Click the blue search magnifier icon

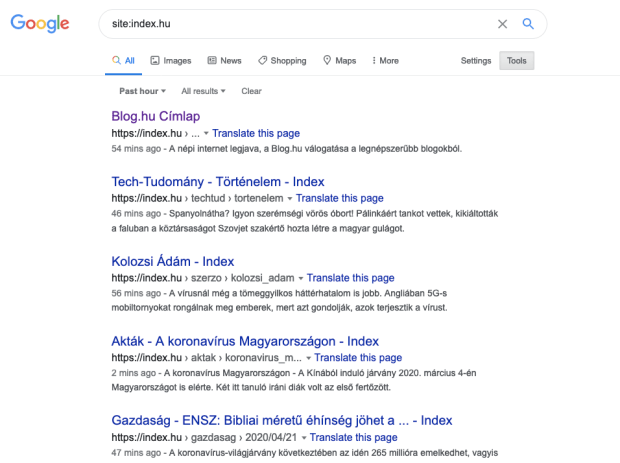point(528,24)
